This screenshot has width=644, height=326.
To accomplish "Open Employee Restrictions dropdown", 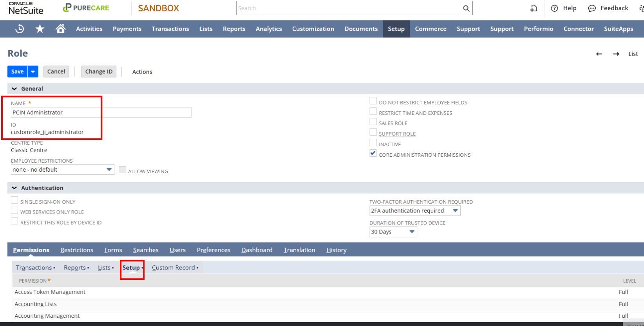I will coord(109,170).
